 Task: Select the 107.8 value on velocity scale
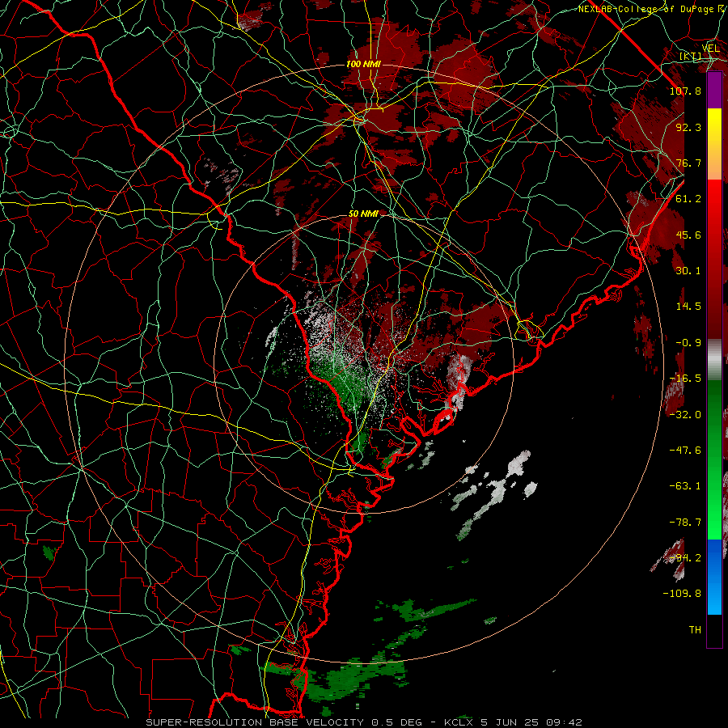point(685,91)
